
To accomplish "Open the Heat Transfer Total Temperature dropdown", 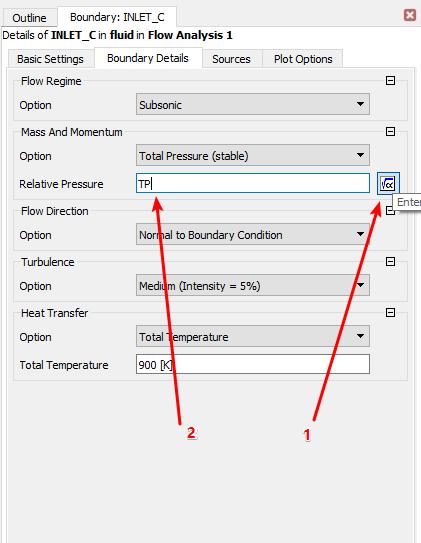I will point(253,336).
